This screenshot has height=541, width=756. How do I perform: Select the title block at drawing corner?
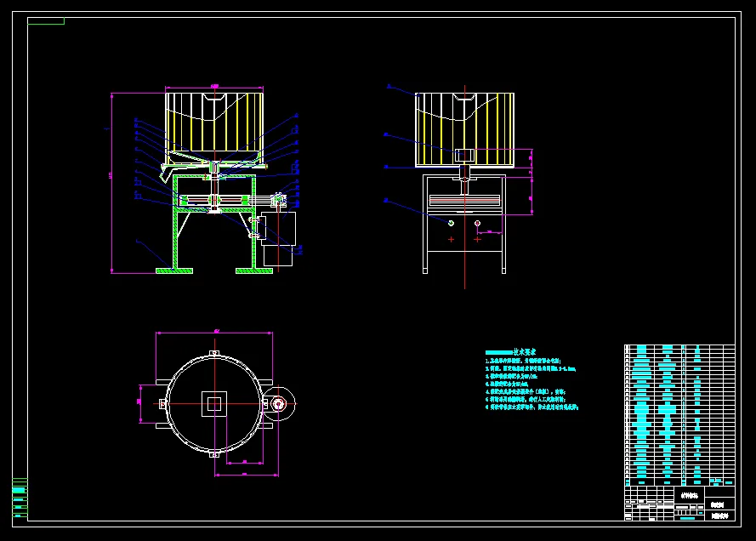click(679, 503)
